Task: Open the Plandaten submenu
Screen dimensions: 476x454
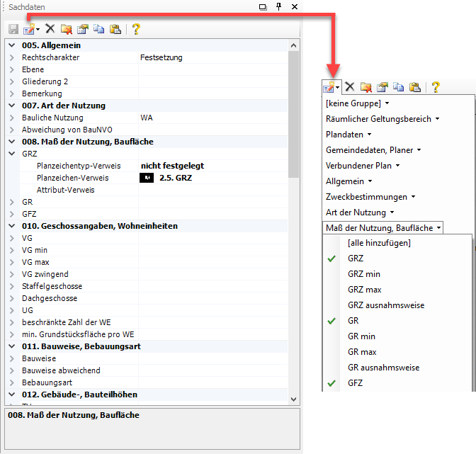Action: (348, 135)
